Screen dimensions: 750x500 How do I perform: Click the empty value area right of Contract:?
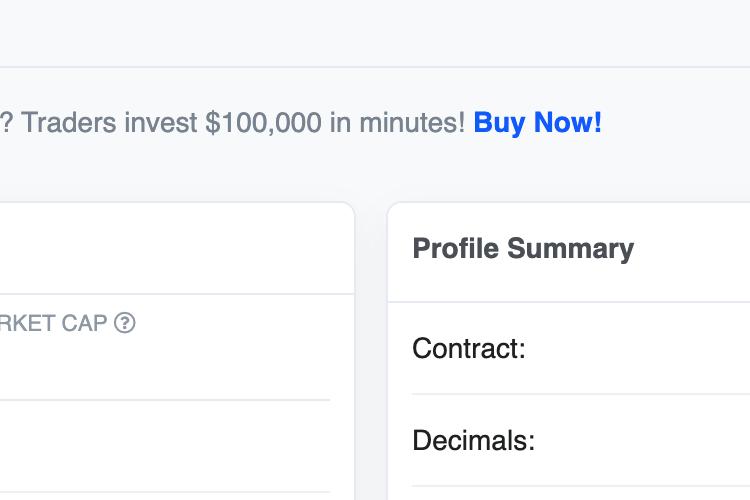point(638,348)
